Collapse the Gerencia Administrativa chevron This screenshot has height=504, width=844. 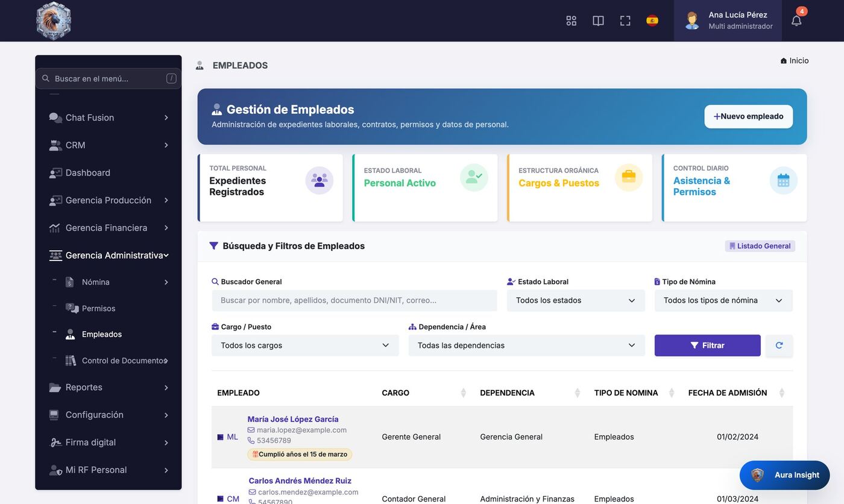click(166, 256)
